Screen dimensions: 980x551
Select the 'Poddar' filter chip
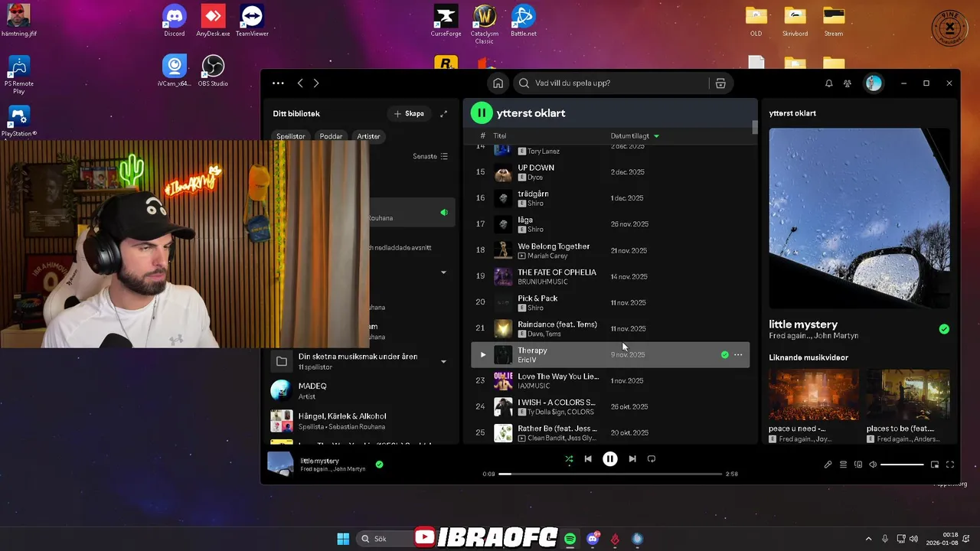331,136
